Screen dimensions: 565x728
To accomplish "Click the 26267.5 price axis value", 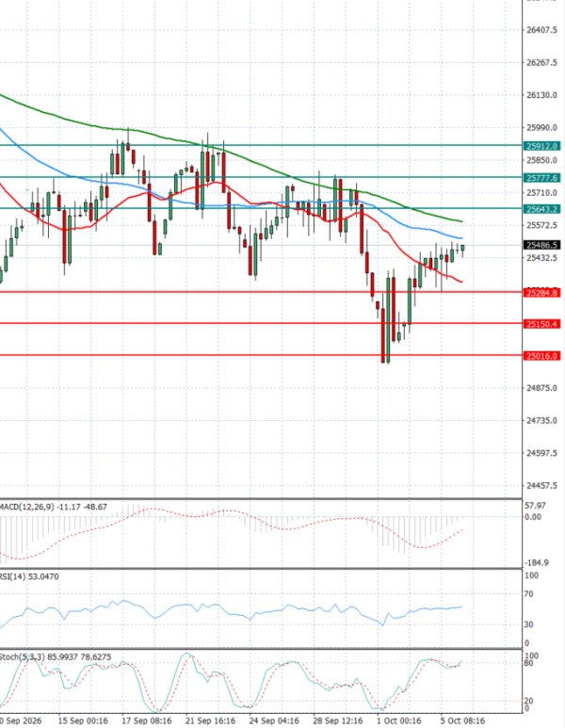I will pyautogui.click(x=541, y=62).
